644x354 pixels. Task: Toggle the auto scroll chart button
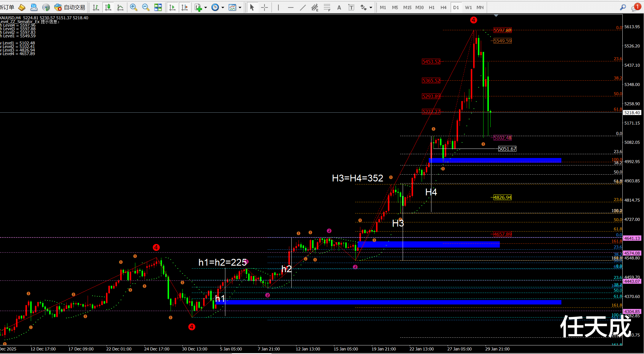172,7
